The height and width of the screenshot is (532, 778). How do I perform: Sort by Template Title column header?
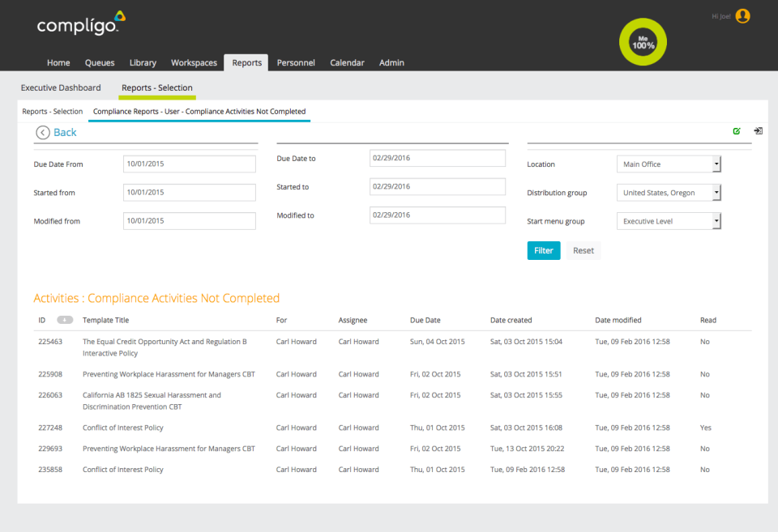click(x=105, y=321)
